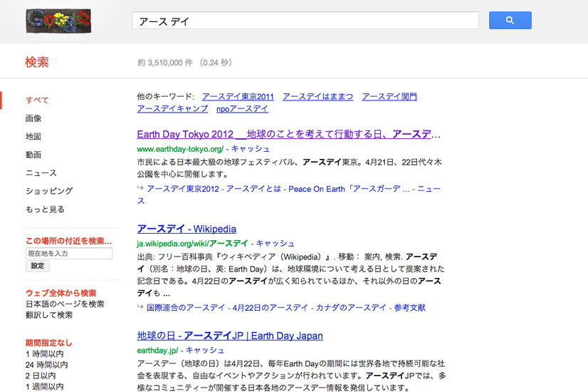Open related keyword アースデイキャンプ
Image resolution: width=588 pixels, height=392 pixels.
(x=172, y=108)
